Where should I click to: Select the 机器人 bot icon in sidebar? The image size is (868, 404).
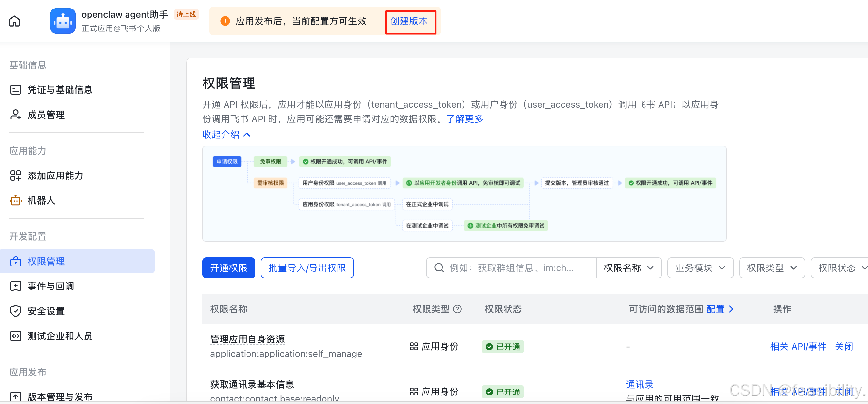click(15, 200)
